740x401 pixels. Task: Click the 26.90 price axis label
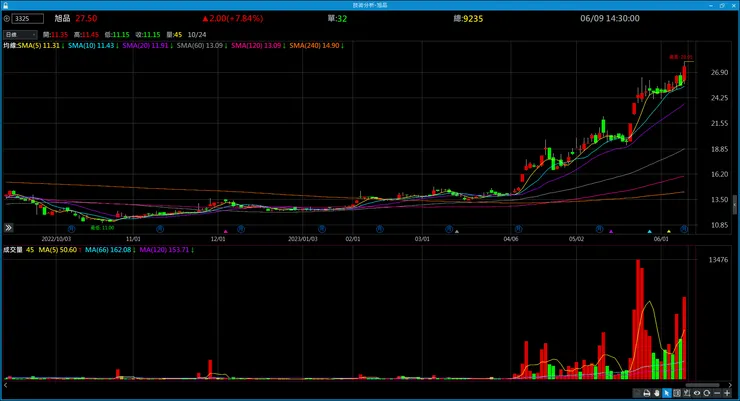[x=719, y=72]
